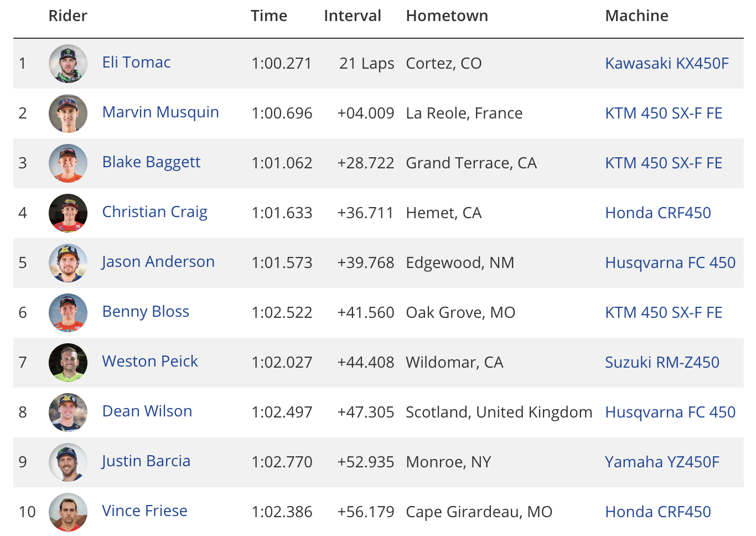Select the Hometown column header

(x=447, y=16)
